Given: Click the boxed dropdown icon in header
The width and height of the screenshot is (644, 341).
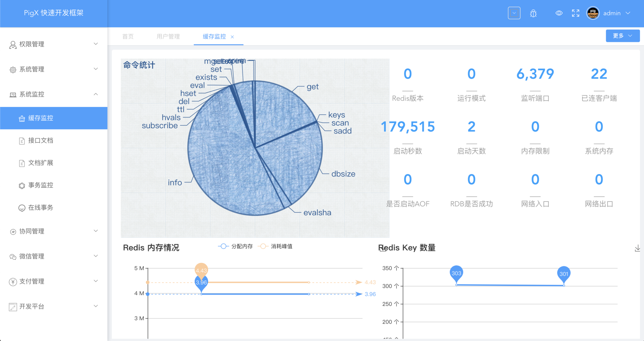Looking at the screenshot, I should tap(514, 13).
